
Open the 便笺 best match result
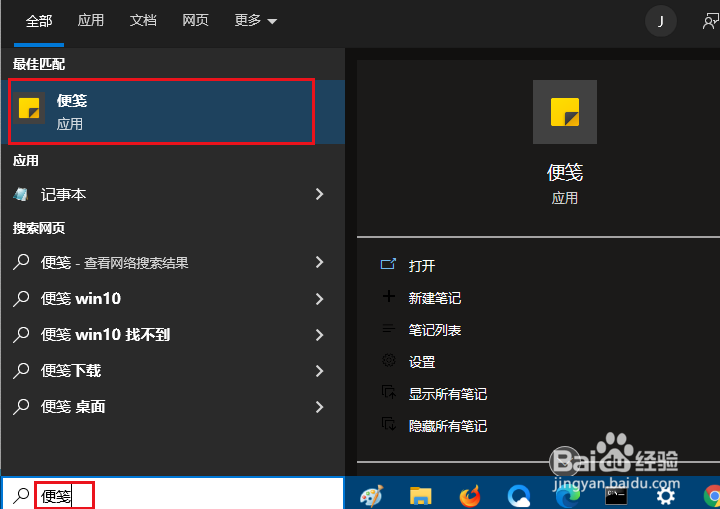click(x=173, y=112)
